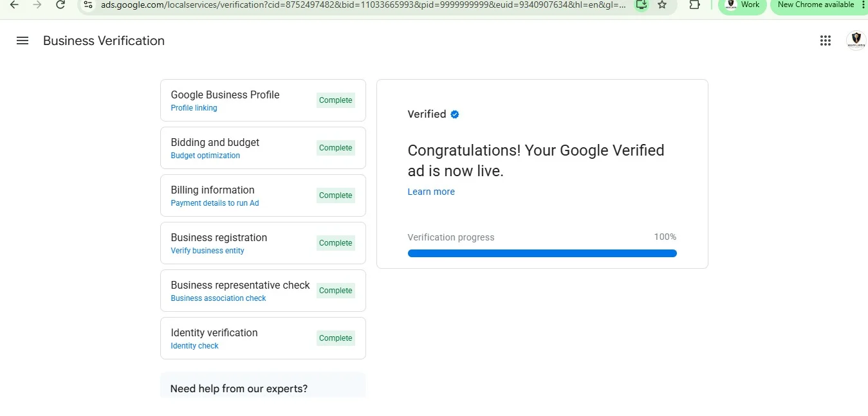
Task: Click the blue Verified checkmark badge
Action: [455, 114]
